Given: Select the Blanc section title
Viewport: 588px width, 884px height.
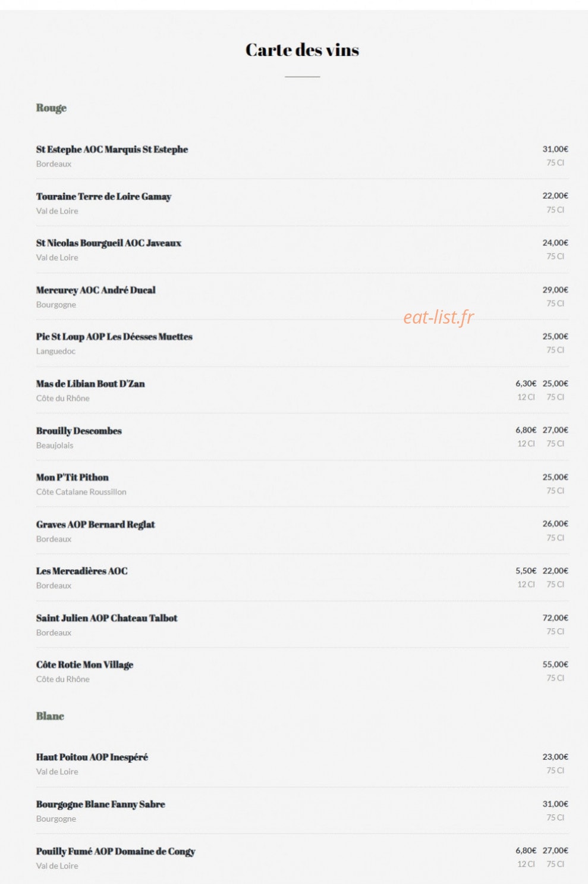Looking at the screenshot, I should pyautogui.click(x=50, y=716).
